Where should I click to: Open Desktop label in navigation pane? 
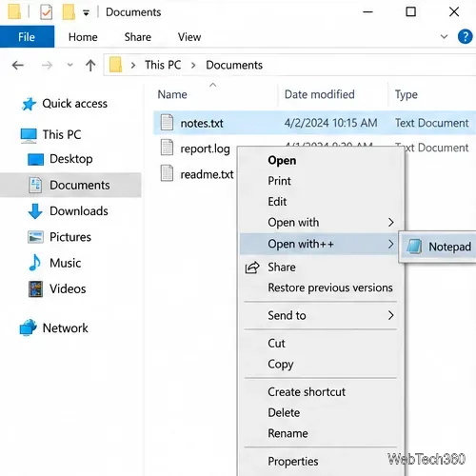pos(71,159)
